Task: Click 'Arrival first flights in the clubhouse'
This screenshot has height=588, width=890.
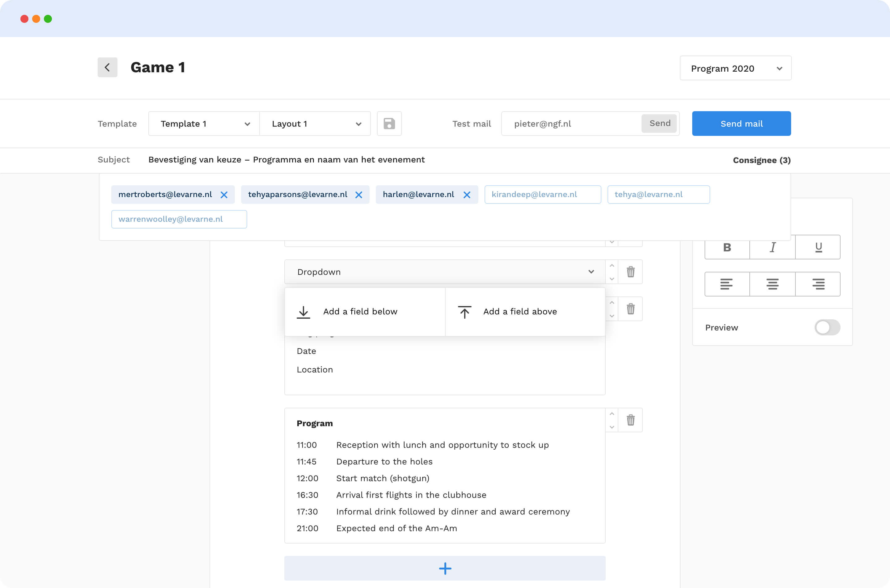Action: point(411,495)
